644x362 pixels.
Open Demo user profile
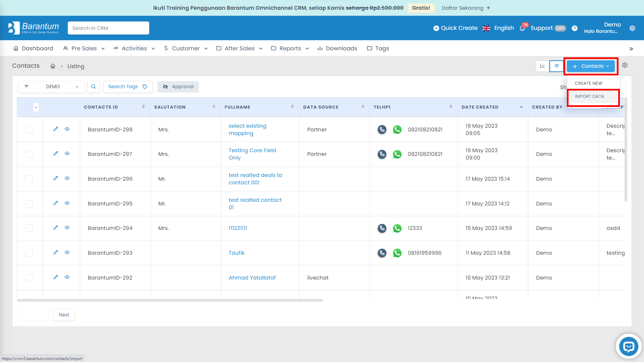pyautogui.click(x=602, y=28)
